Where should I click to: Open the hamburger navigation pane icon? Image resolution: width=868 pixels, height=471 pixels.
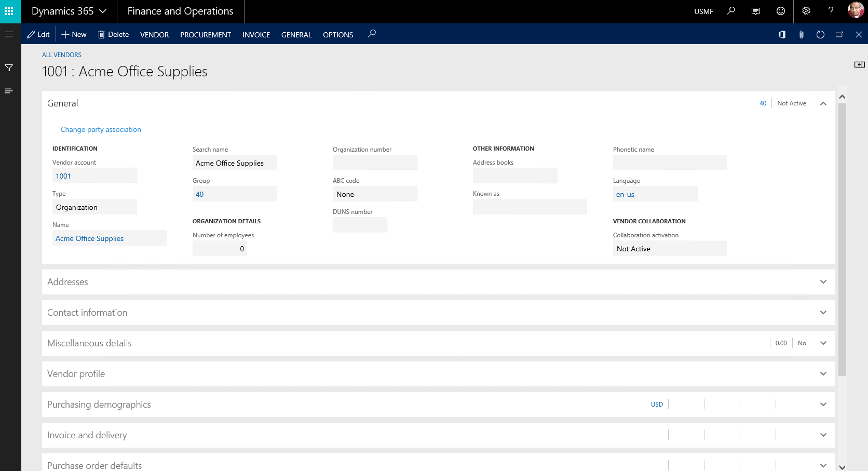[x=9, y=34]
